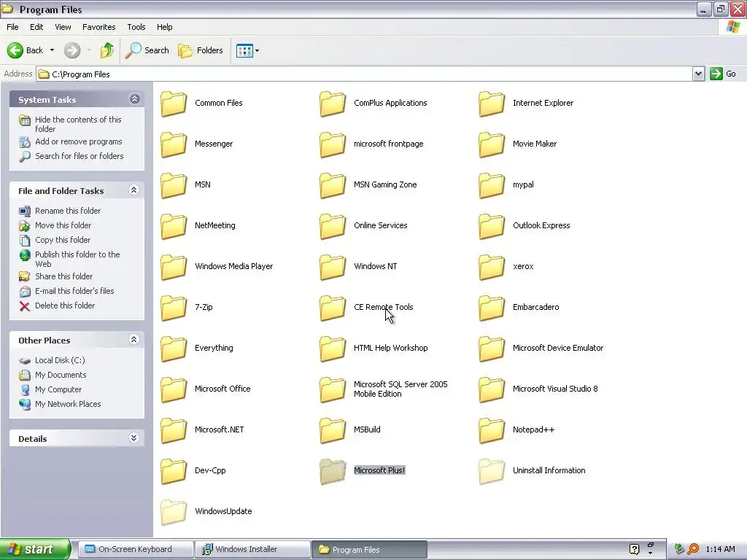The image size is (747, 560).
Task: Switch to On-Screen Keyboard taskbar button
Action: point(135,549)
